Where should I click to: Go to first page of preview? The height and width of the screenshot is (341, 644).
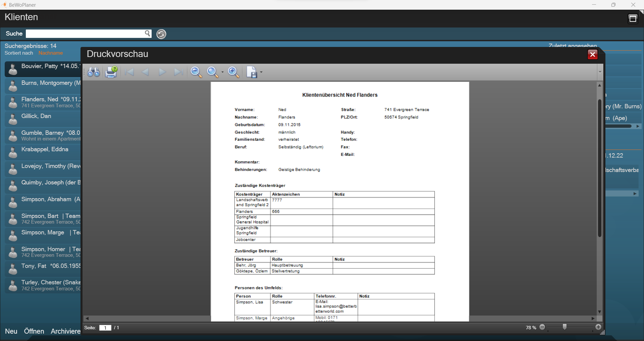coord(129,72)
